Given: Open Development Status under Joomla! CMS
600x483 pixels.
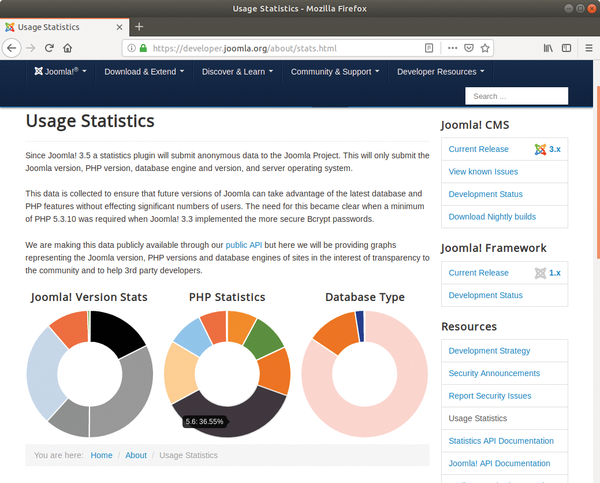Looking at the screenshot, I should pos(485,194).
